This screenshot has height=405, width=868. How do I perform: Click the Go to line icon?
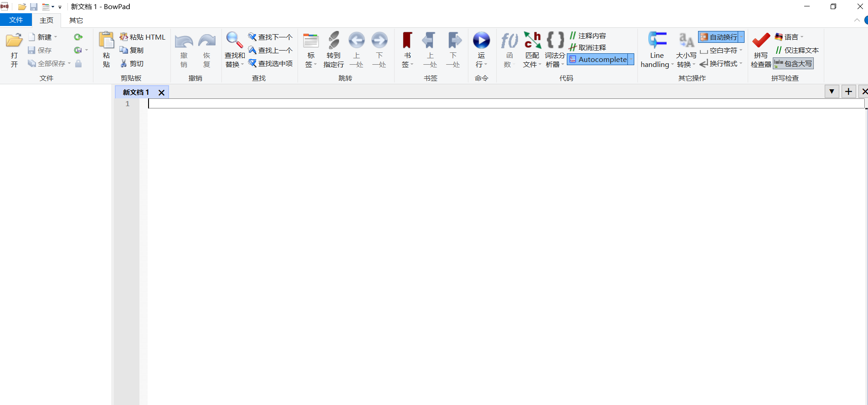pos(334,41)
